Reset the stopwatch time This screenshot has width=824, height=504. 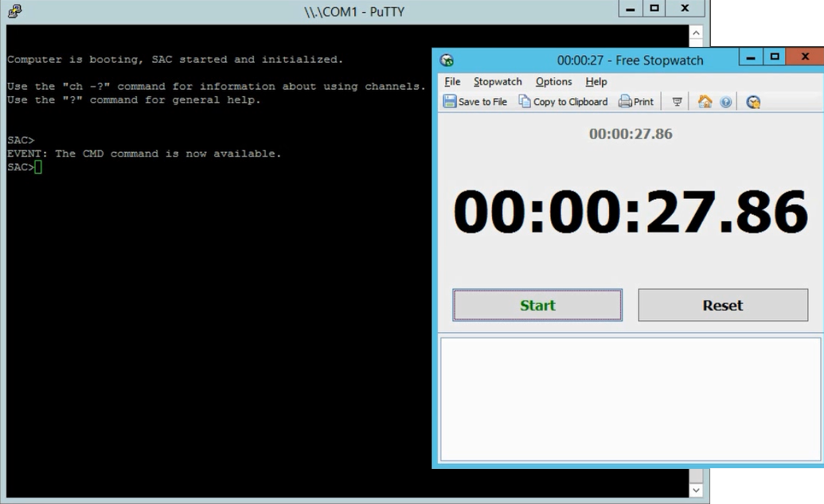pyautogui.click(x=723, y=305)
